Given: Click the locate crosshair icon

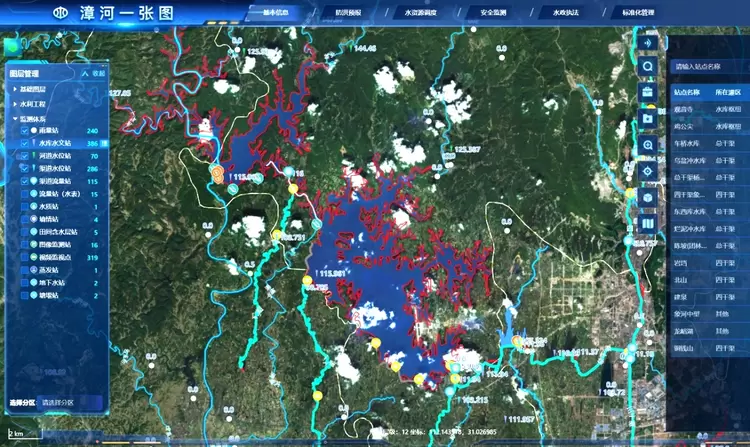Looking at the screenshot, I should pyautogui.click(x=648, y=171).
